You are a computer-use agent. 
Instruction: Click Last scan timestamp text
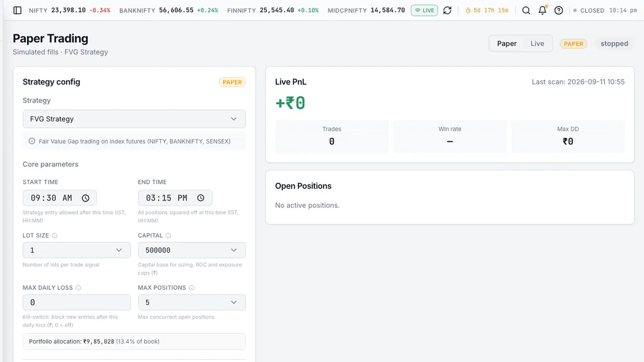click(578, 82)
